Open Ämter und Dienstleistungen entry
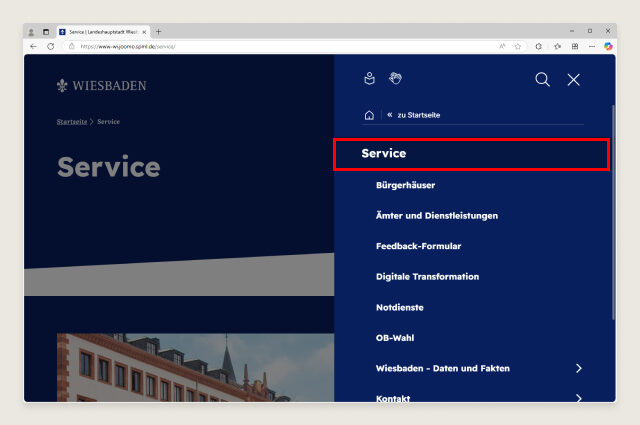640x425 pixels. [437, 216]
